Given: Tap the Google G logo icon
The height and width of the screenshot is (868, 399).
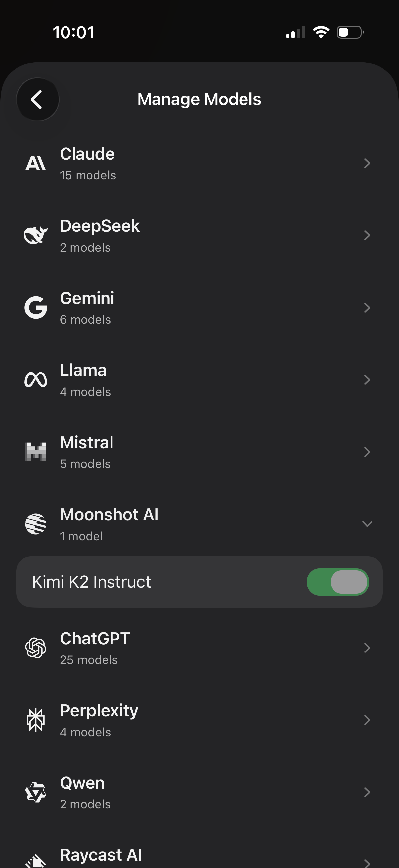Looking at the screenshot, I should [x=36, y=308].
